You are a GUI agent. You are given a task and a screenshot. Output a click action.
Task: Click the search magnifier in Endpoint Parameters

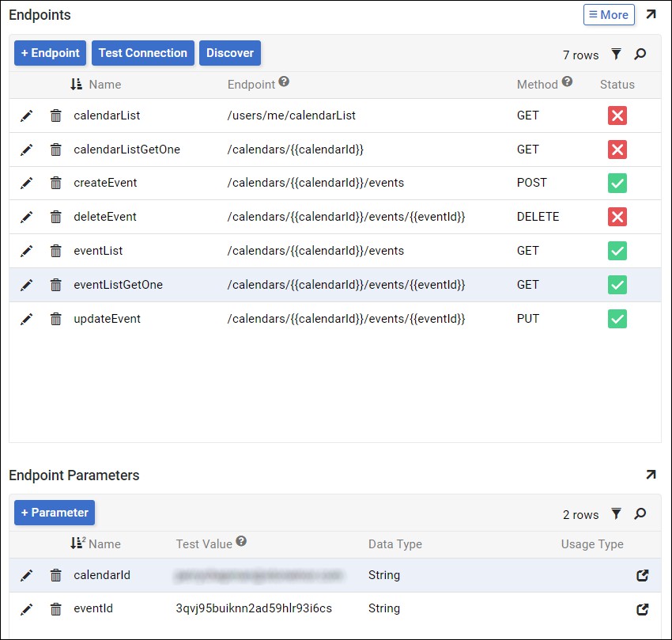pyautogui.click(x=640, y=514)
